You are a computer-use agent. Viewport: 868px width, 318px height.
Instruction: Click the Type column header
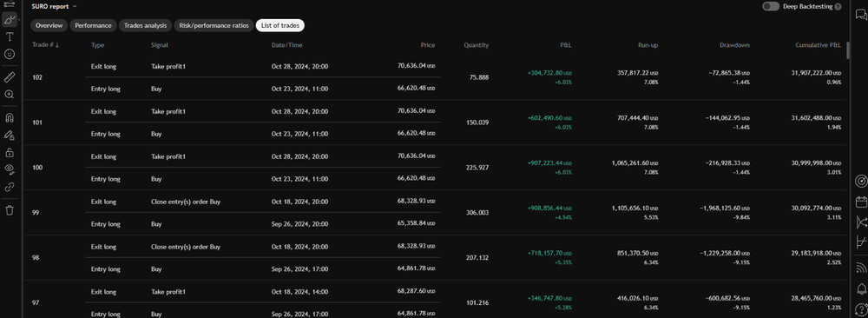97,45
